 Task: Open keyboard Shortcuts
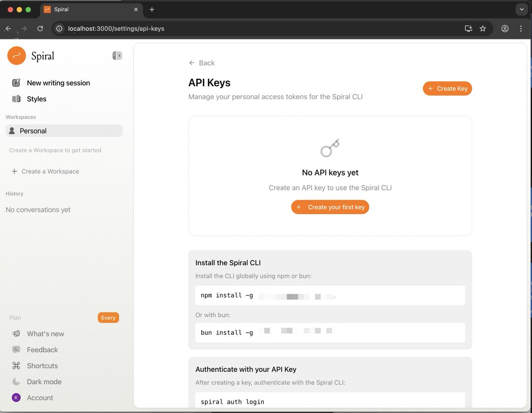tap(42, 366)
